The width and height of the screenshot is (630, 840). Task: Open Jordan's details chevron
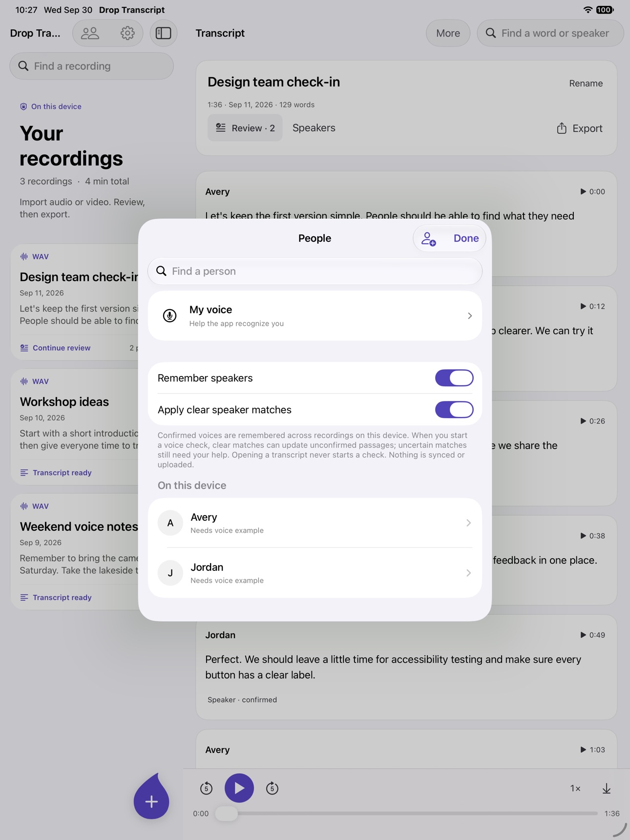(468, 573)
